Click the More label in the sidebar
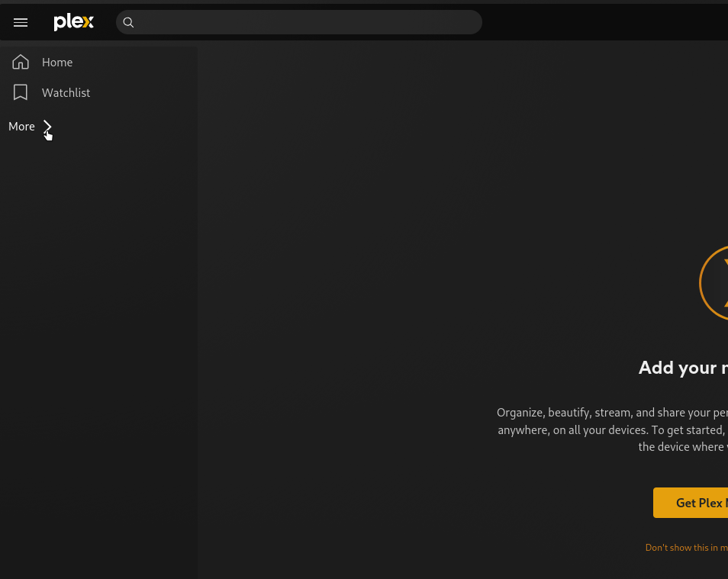Viewport: 728px width, 579px height. click(21, 126)
